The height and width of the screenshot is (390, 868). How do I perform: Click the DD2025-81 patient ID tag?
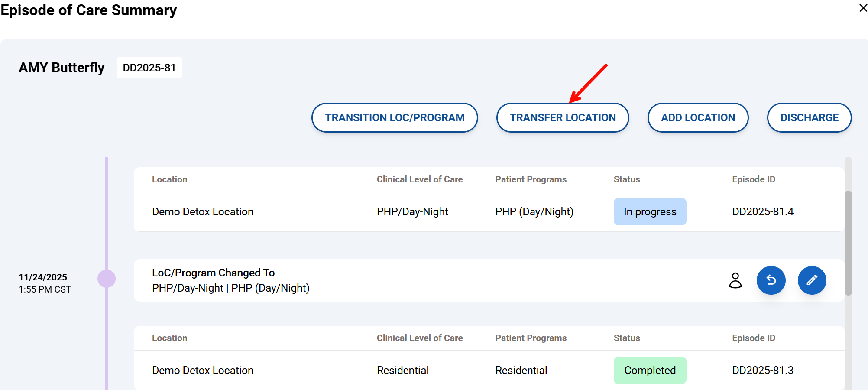click(149, 68)
